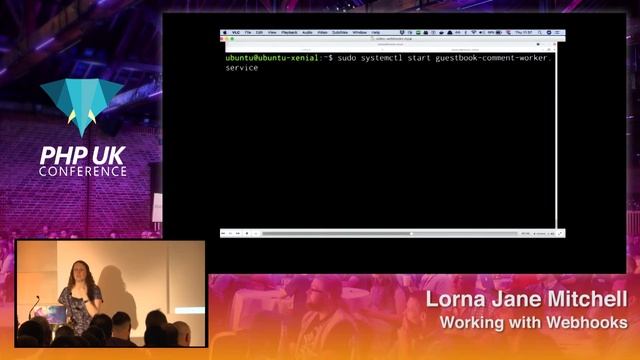This screenshot has height=360, width=640.
Task: Open the Video menu in VLC
Action: (x=322, y=32)
